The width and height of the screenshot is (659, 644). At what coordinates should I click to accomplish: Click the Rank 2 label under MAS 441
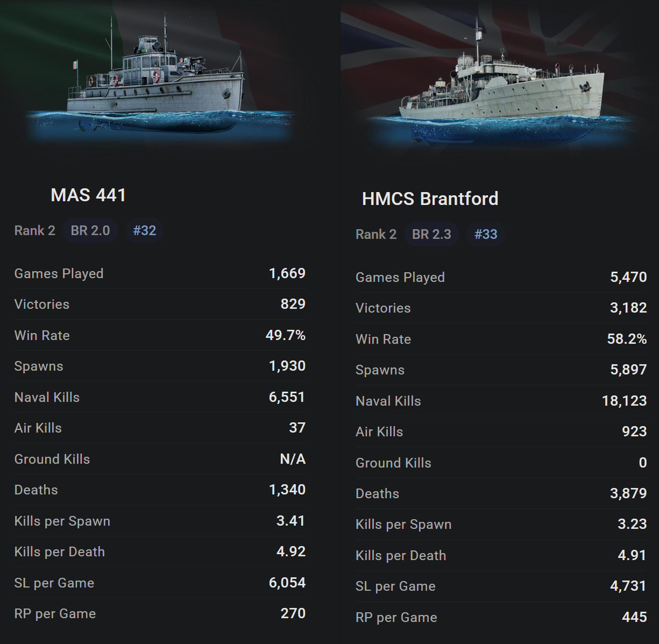(x=35, y=231)
